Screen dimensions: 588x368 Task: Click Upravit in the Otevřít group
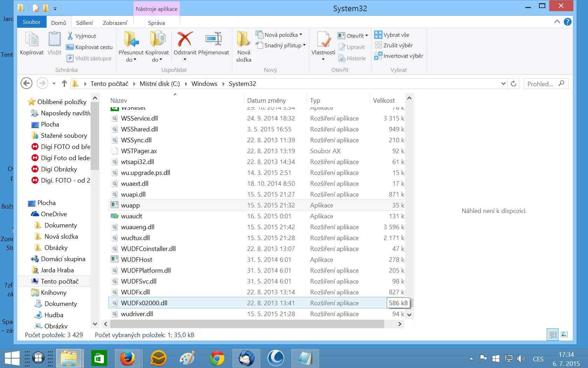(x=352, y=47)
